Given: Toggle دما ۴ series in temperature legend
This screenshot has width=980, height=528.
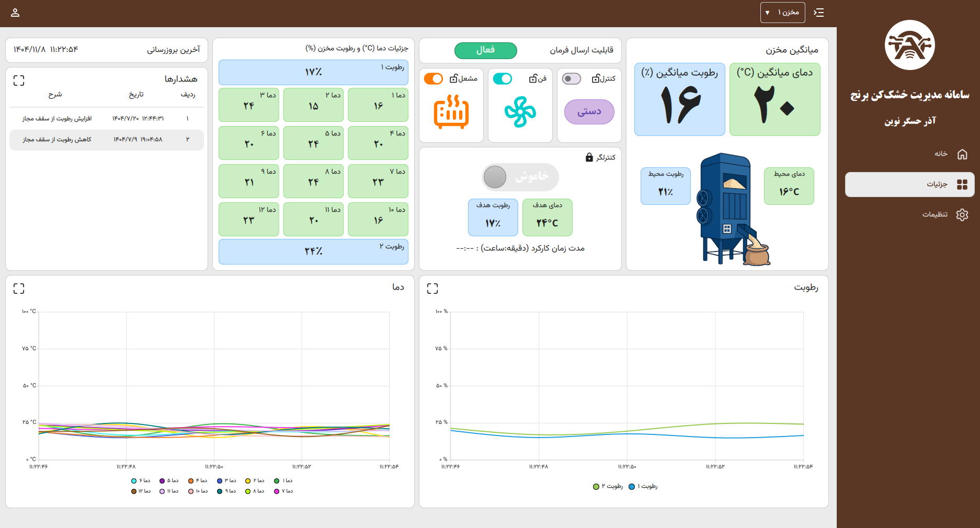Looking at the screenshot, I should click(x=198, y=480).
